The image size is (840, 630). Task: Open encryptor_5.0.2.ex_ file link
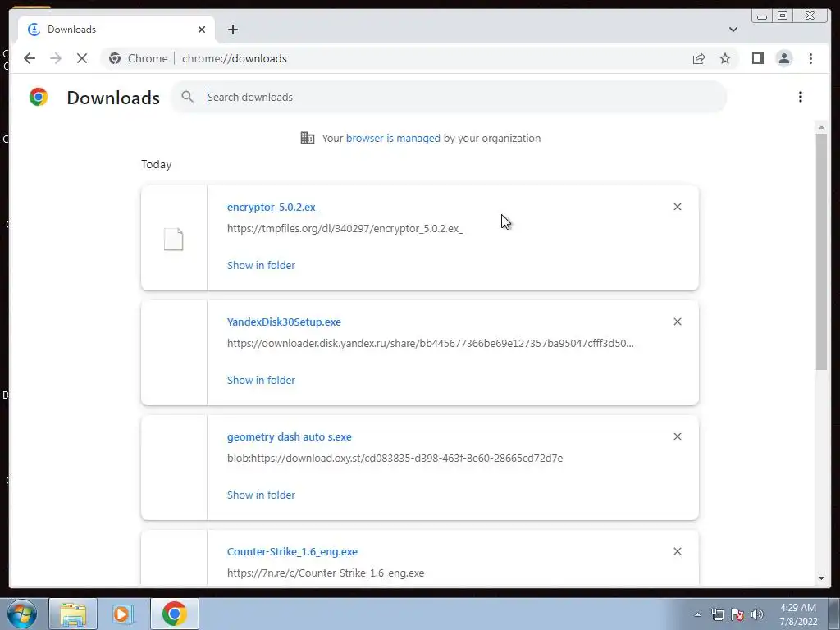pos(273,208)
